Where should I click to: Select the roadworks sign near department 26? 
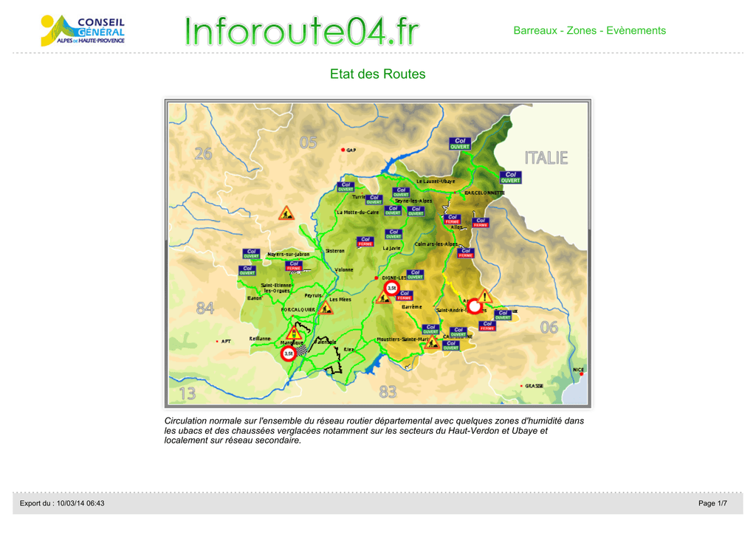tap(286, 213)
